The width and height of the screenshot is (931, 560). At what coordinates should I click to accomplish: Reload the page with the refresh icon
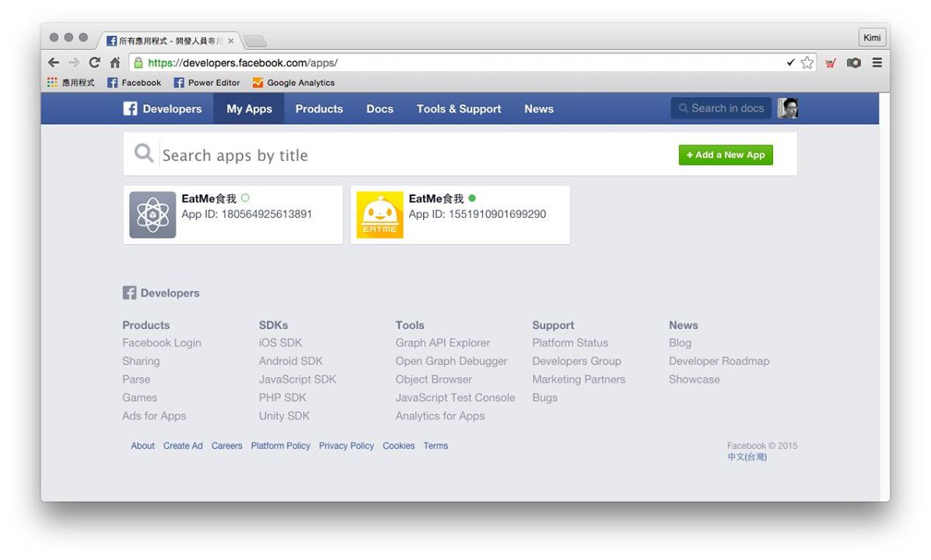[94, 62]
